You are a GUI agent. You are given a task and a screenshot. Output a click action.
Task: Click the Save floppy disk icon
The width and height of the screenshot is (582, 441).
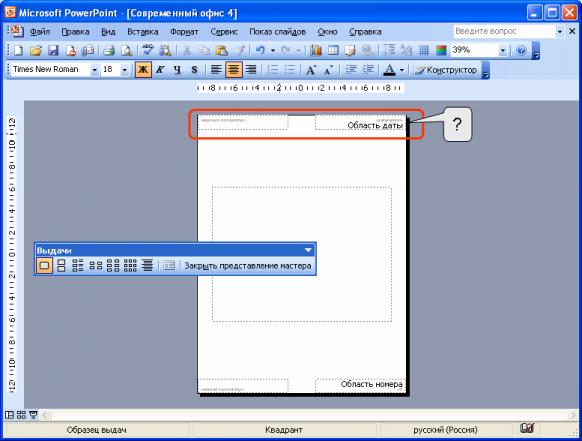[x=53, y=50]
